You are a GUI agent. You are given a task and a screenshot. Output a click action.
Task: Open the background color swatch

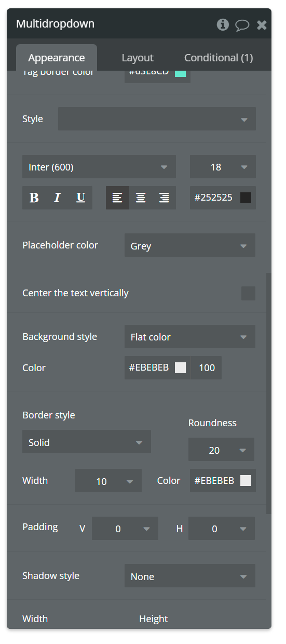coord(180,368)
